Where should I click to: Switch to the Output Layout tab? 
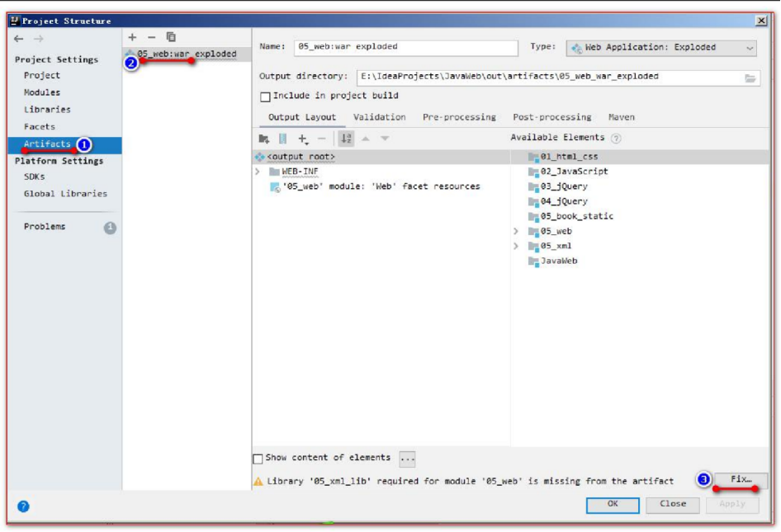click(x=302, y=117)
